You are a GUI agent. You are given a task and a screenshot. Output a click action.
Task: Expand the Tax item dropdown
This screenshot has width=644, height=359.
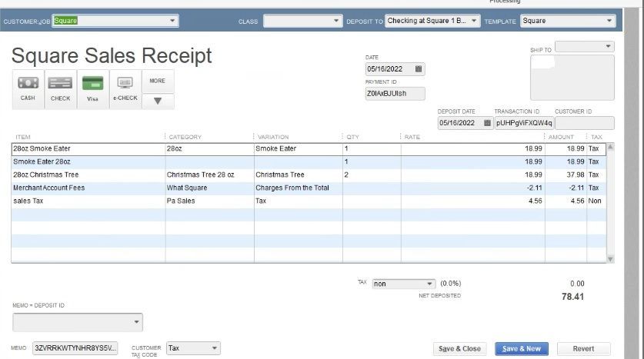pos(429,284)
